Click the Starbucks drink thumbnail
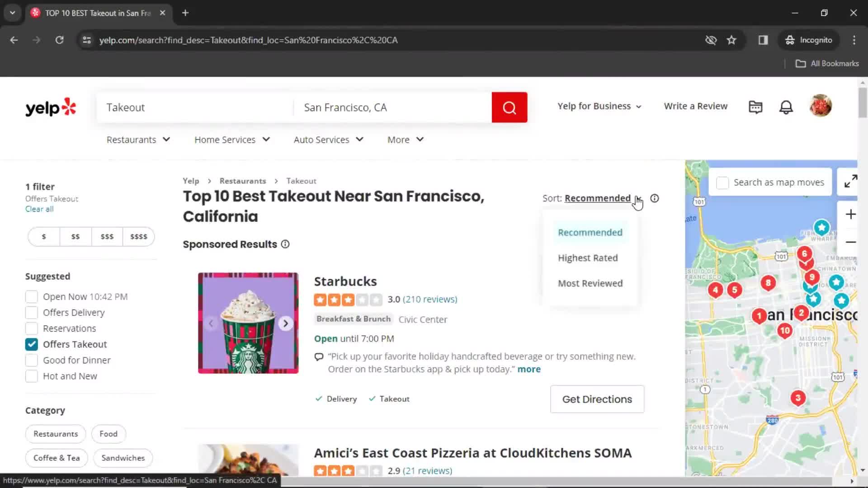868x488 pixels. click(248, 323)
